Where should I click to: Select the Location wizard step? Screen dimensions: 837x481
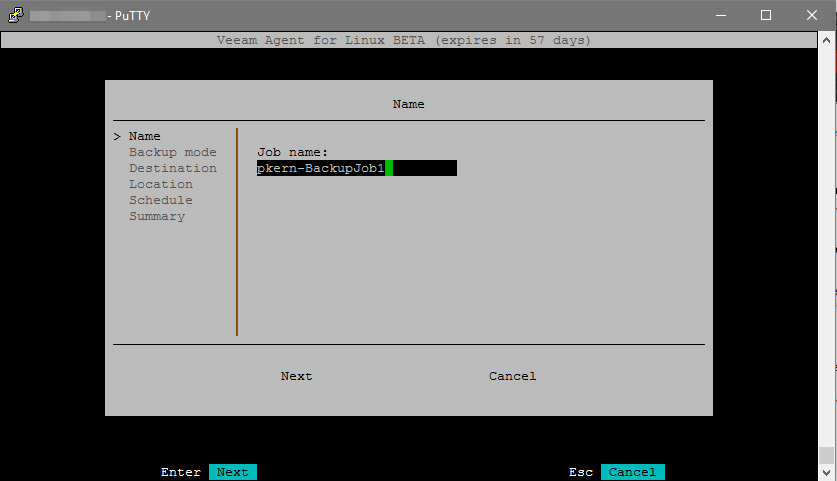(x=161, y=184)
